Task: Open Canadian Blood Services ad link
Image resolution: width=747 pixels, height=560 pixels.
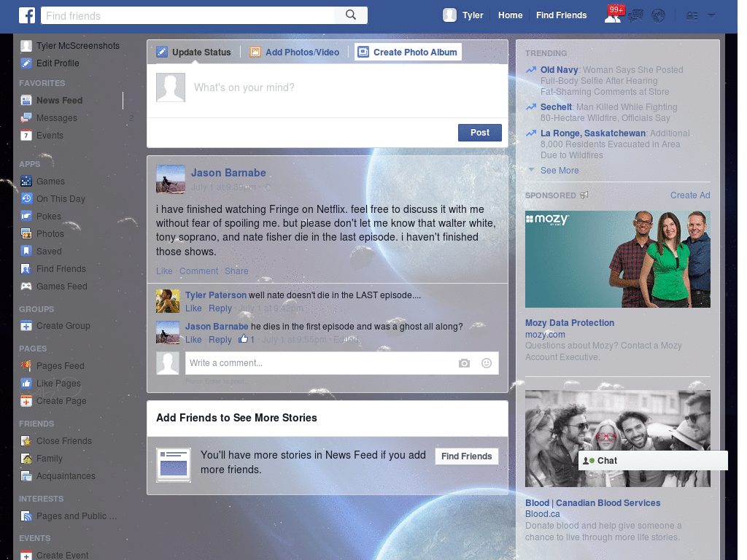Action: coord(592,503)
